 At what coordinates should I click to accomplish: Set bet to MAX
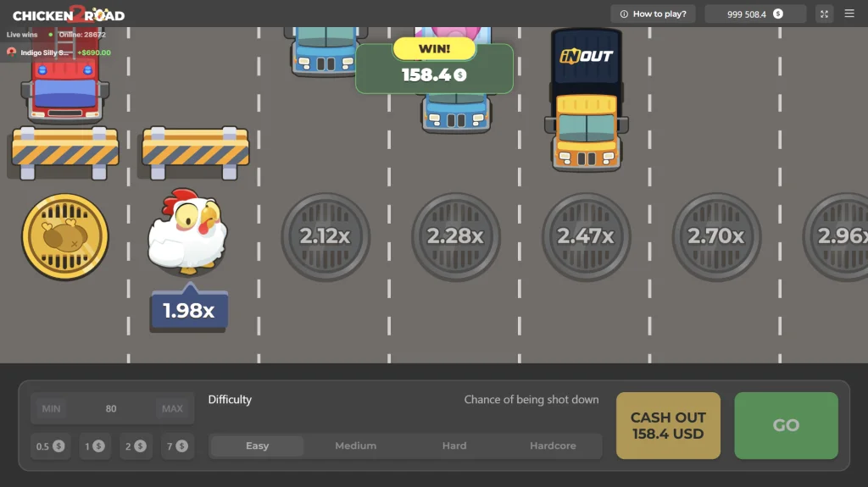tap(172, 408)
